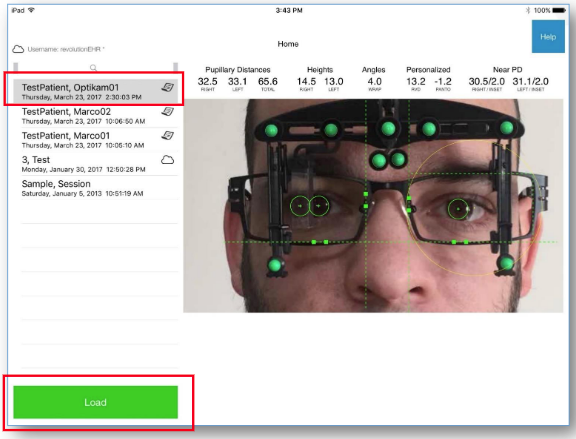Click the search magnifier icon
The width and height of the screenshot is (576, 439).
(x=93, y=68)
